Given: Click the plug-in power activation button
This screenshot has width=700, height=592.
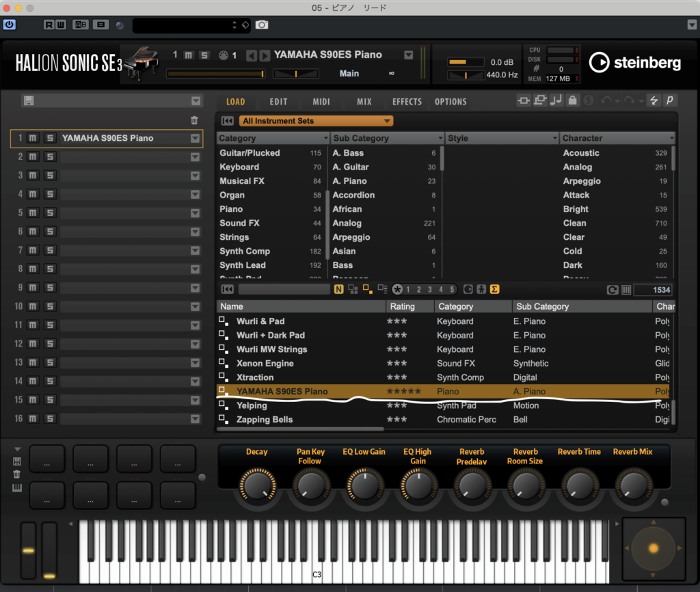Looking at the screenshot, I should (x=10, y=25).
